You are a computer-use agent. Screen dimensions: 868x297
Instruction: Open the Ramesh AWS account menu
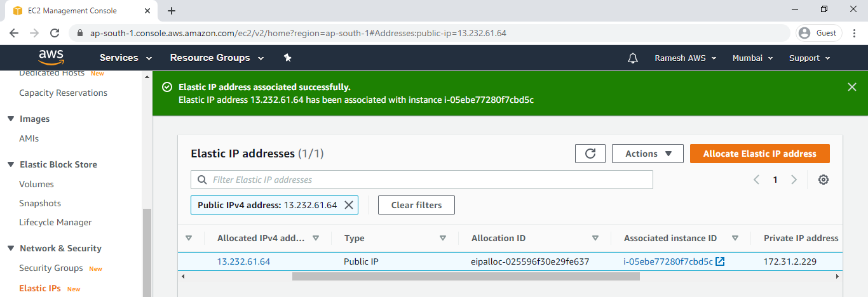[x=685, y=58]
